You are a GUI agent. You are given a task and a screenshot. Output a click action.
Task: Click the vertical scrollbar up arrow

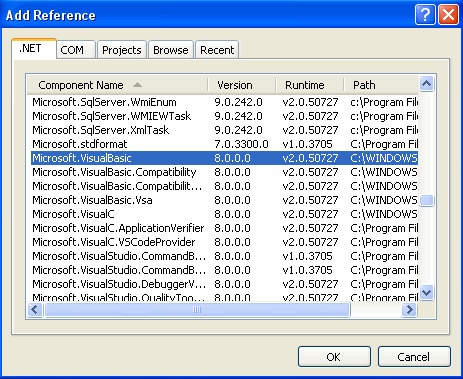click(x=427, y=84)
